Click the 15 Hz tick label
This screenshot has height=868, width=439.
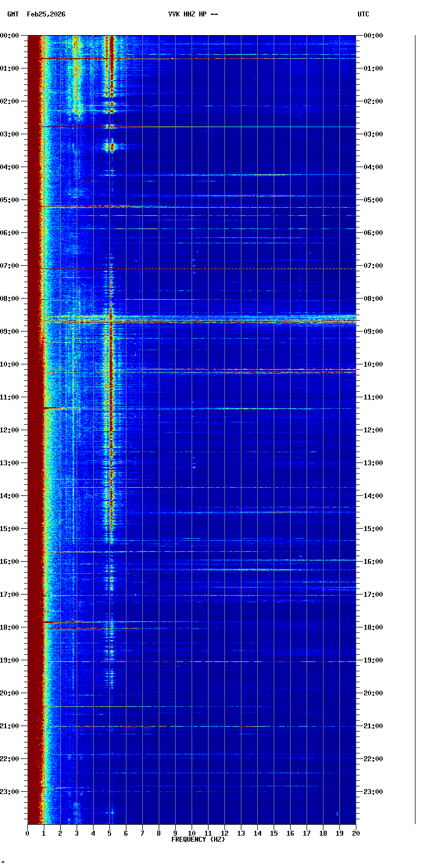(274, 833)
